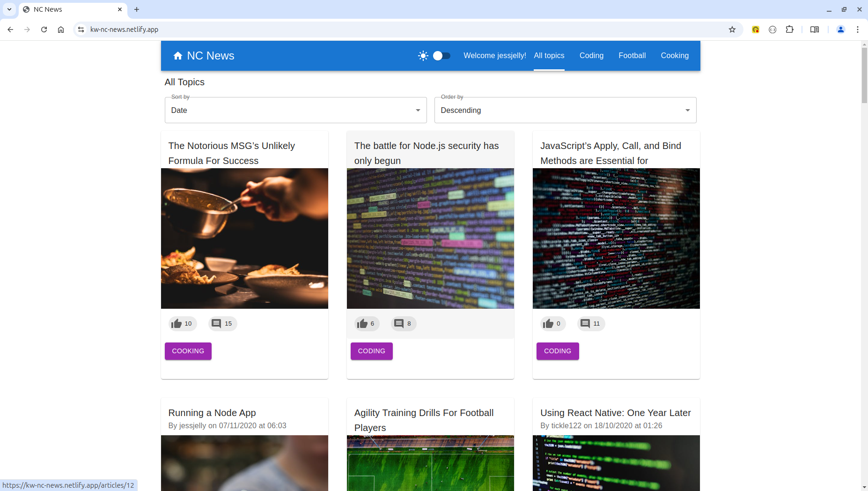Screen dimensions: 868x491
Task: Click thumbs-up icon on JavaScript Apply article
Action: pyautogui.click(x=548, y=324)
